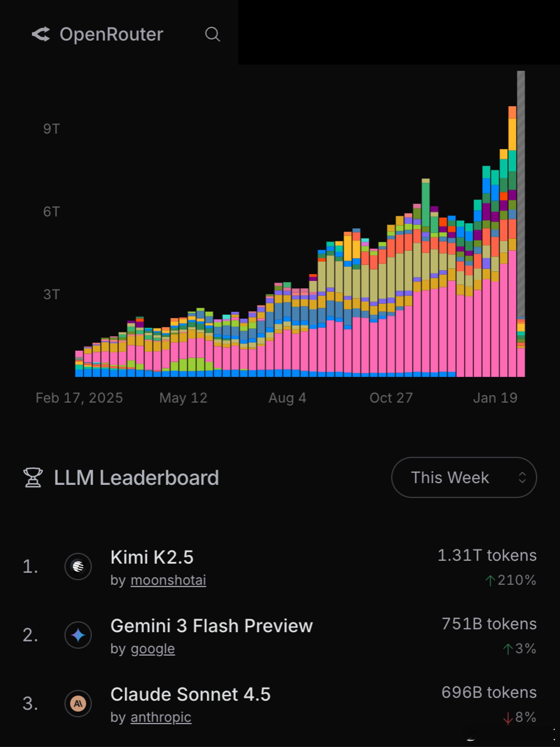Open the Gemini 3 Flash Preview entry
This screenshot has height=747, width=560.
tap(212, 626)
